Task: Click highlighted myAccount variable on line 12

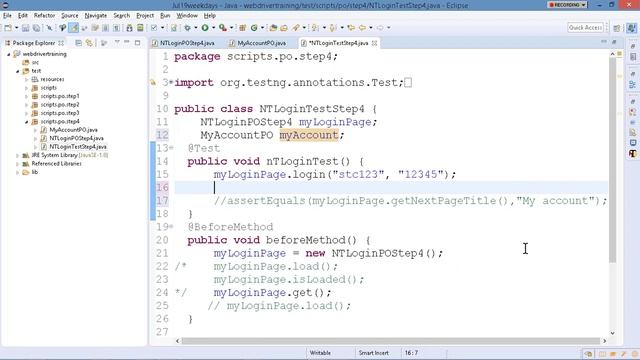Action: pyautogui.click(x=309, y=135)
